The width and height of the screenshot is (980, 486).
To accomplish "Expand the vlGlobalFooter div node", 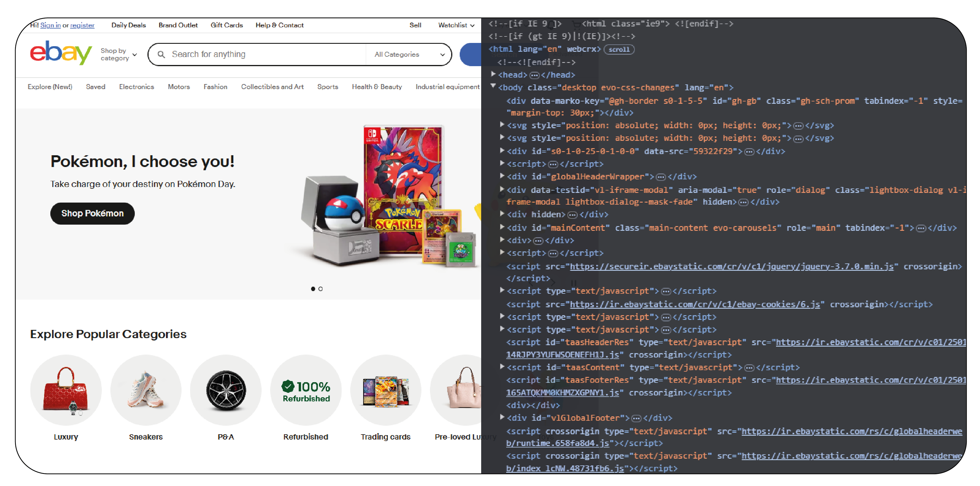I will 502,417.
